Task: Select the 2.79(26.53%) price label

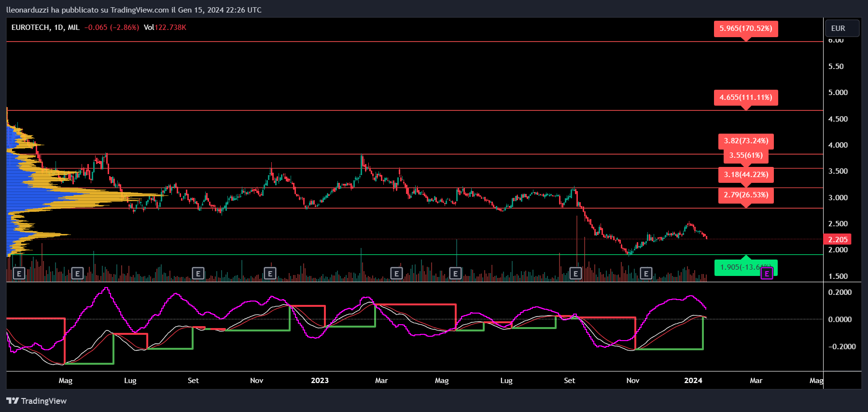Action: (x=746, y=195)
